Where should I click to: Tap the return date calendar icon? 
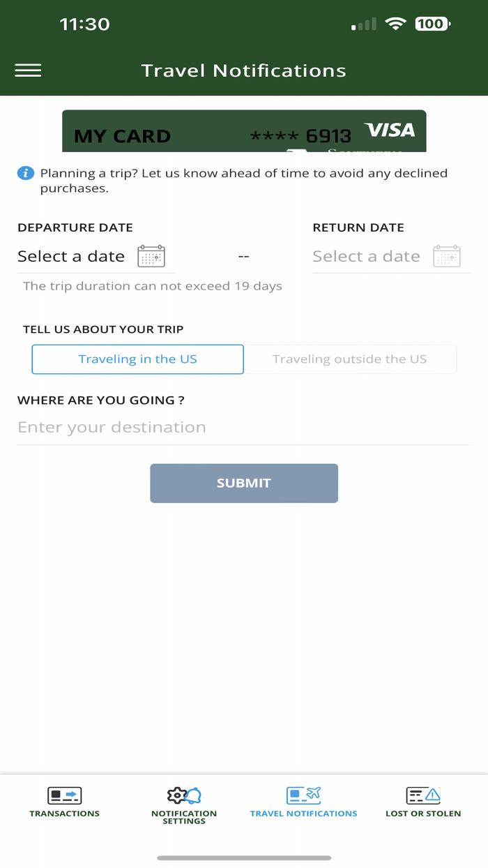pos(447,256)
